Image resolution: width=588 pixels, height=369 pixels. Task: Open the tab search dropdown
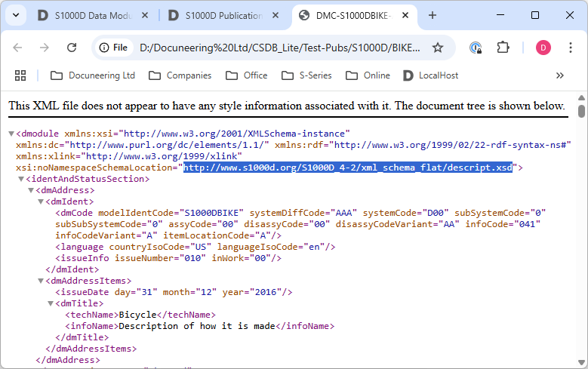17,15
